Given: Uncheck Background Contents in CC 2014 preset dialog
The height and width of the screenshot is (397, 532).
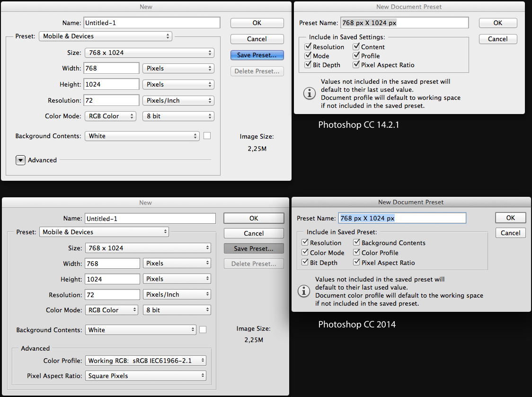Looking at the screenshot, I should [356, 242].
